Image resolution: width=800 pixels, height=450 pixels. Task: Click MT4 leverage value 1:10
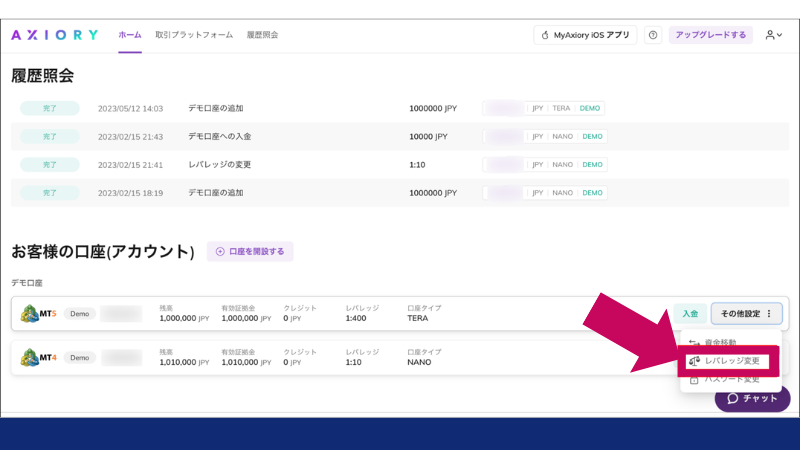coord(353,362)
